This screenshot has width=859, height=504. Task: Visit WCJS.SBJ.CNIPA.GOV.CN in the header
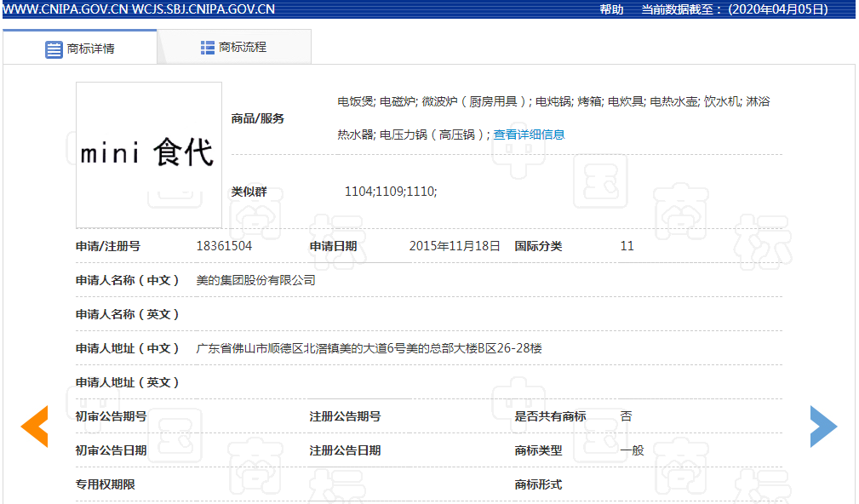203,9
